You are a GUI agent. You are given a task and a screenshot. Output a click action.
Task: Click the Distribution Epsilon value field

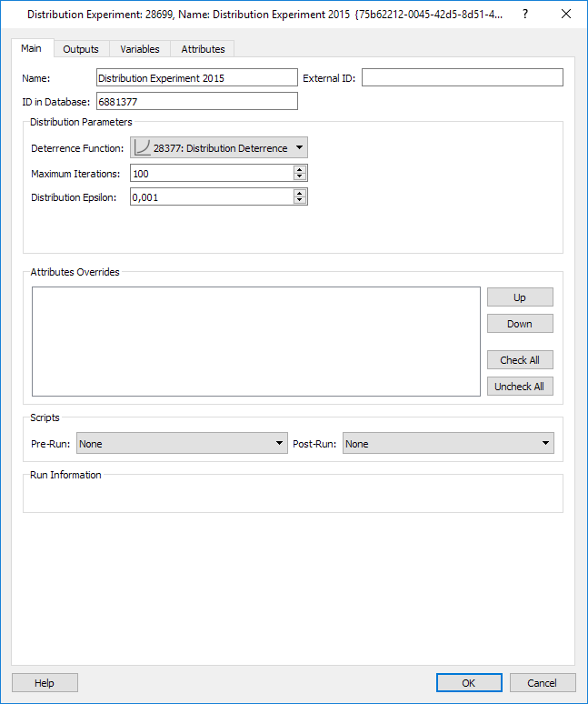[212, 197]
